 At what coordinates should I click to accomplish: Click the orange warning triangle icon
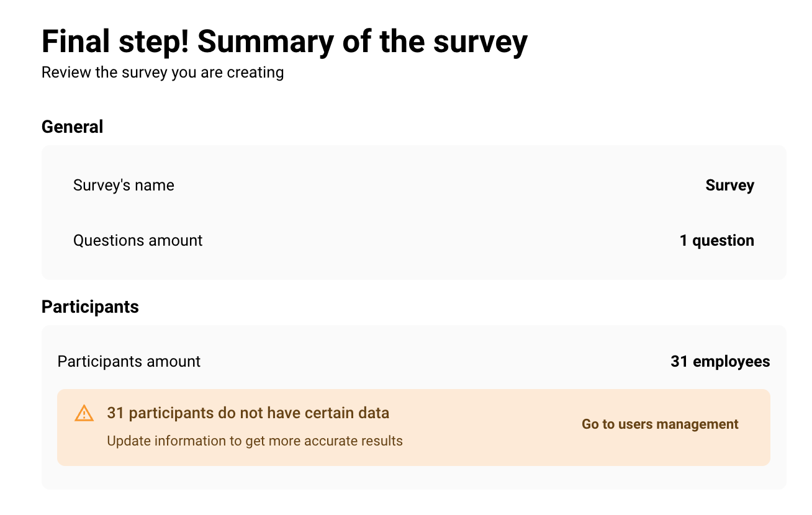point(84,413)
